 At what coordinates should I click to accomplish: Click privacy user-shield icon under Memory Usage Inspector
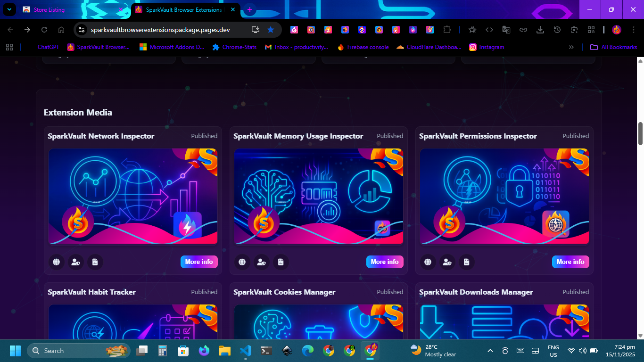[x=261, y=262]
